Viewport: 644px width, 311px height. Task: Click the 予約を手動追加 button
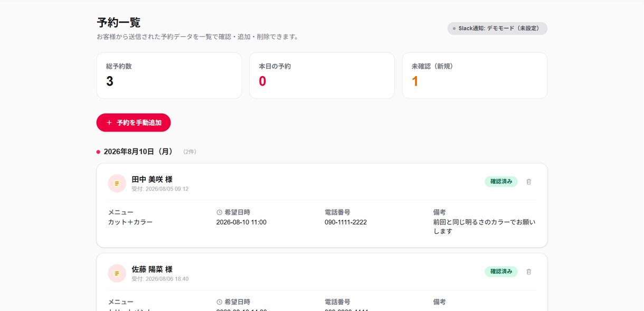(134, 122)
